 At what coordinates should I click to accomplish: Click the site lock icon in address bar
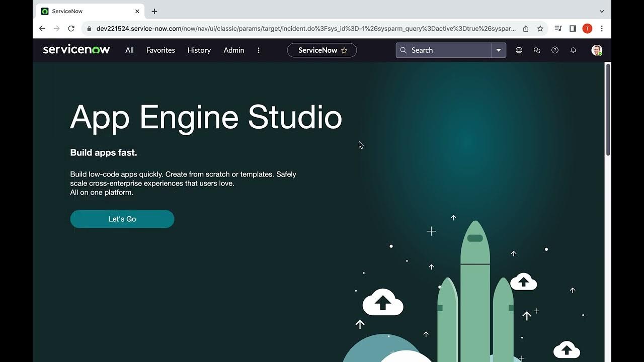coord(90,29)
